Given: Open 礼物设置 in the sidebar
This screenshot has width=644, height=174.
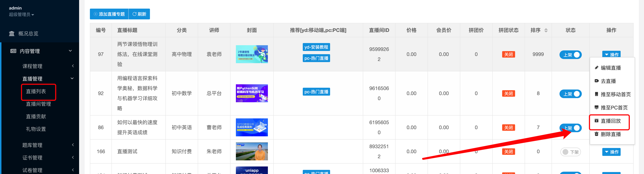Looking at the screenshot, I should click(36, 129).
